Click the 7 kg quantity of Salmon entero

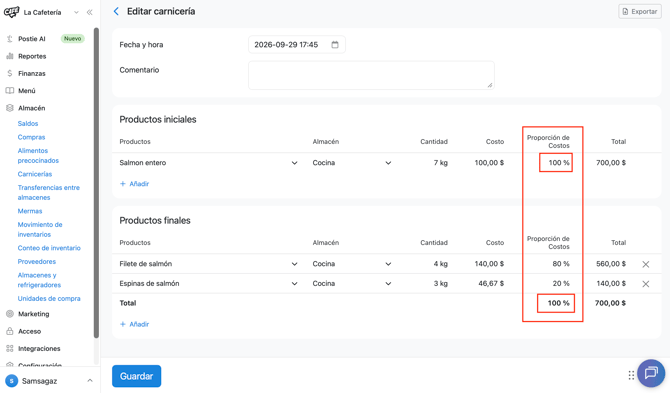tap(441, 163)
